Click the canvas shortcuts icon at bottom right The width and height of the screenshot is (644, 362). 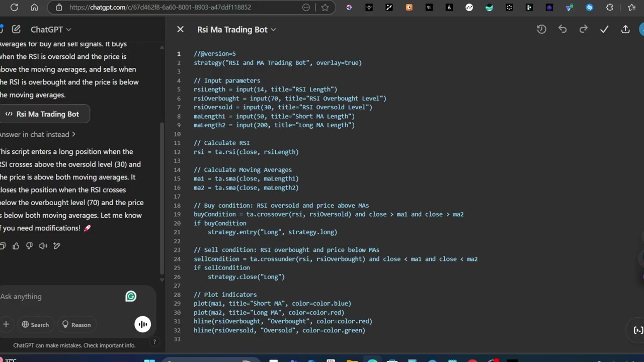(x=638, y=330)
